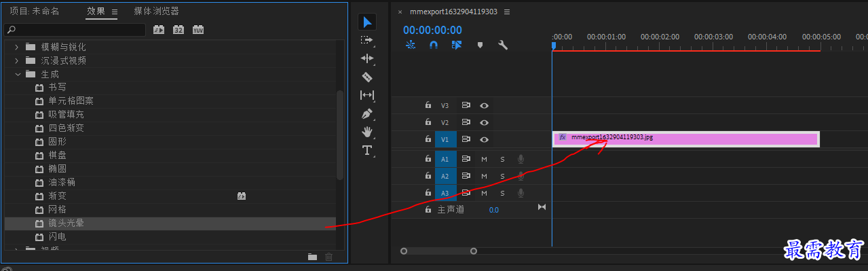Screen dimensions: 868x271
Task: Collapse the 生成 folder
Action: 17,74
